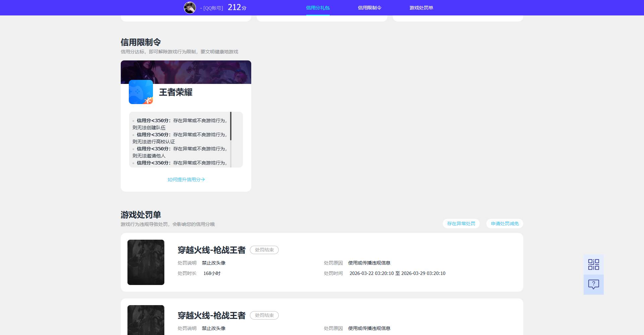Click the 游戏处罚单 section heading
Viewport: 644px width, 335px height.
(141, 215)
